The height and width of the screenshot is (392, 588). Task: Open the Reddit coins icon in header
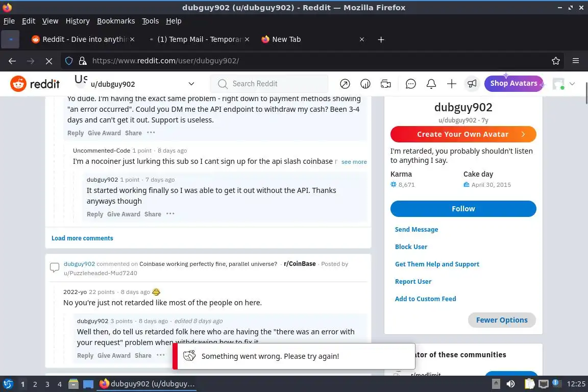point(365,84)
